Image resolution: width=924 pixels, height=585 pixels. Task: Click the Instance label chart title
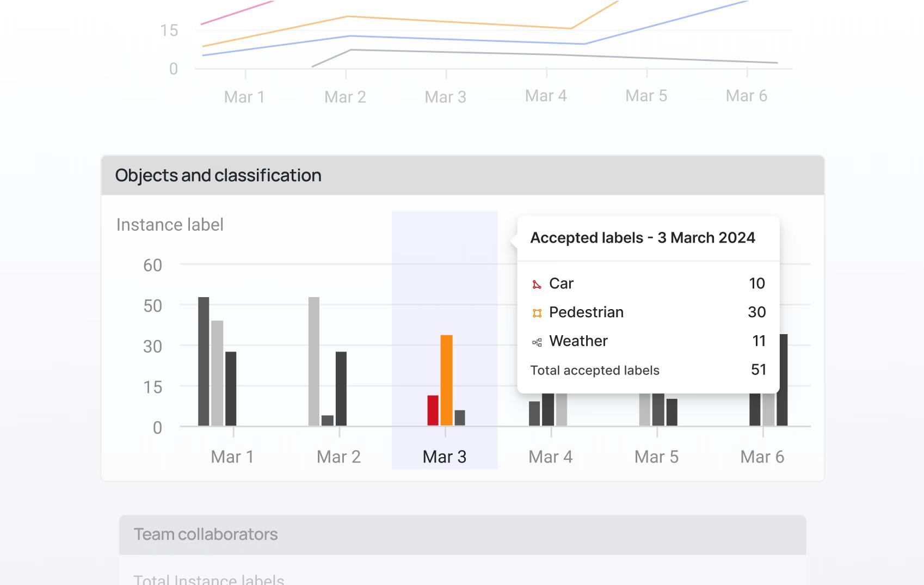(x=170, y=224)
